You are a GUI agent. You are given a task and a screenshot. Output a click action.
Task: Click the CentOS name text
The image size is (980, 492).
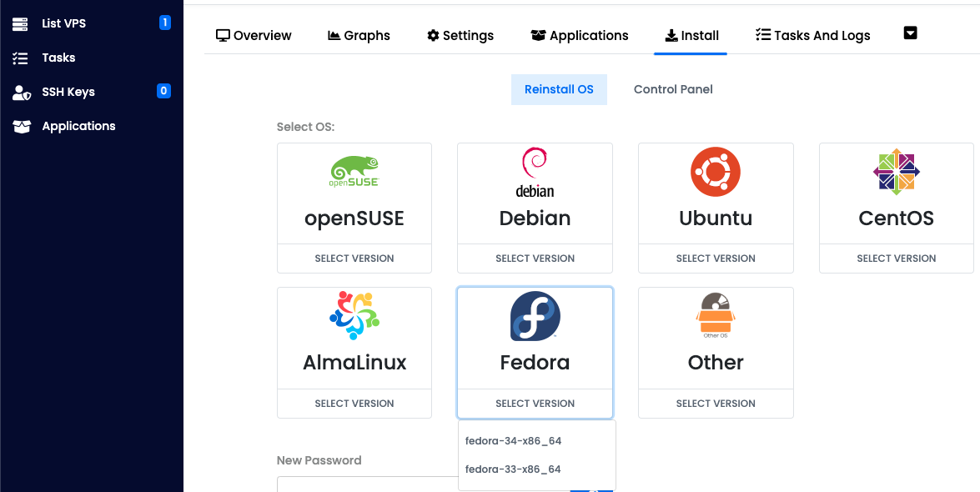897,218
